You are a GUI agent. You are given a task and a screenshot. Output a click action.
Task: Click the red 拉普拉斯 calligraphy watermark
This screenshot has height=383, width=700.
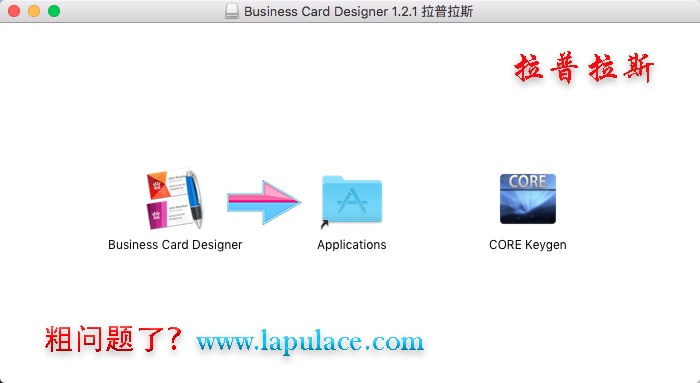click(x=584, y=68)
